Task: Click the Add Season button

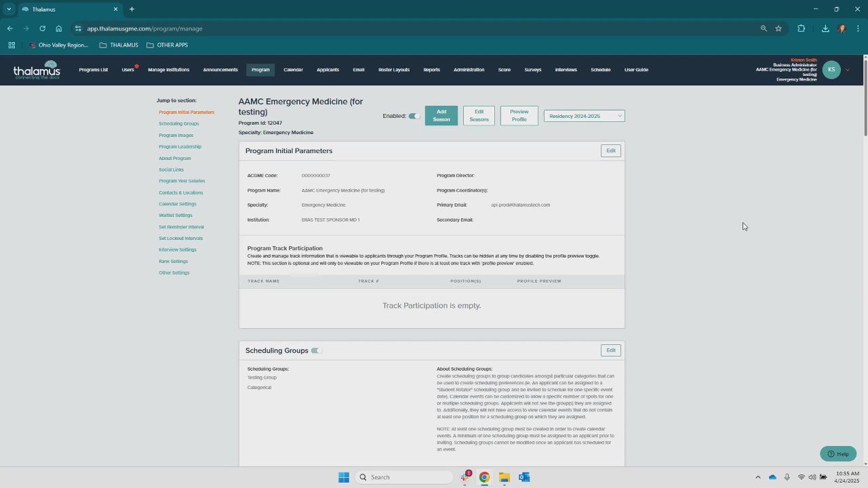Action: [441, 115]
